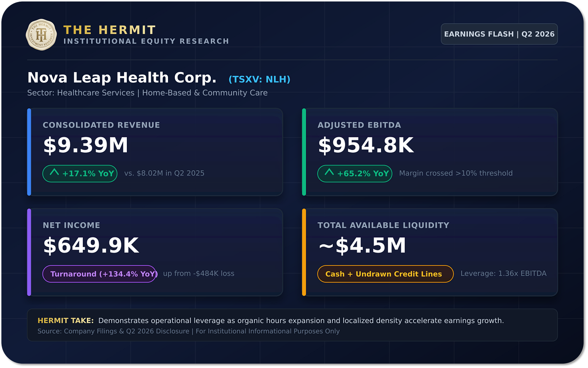588x368 pixels.
Task: Click the Net Income label
Action: 71,225
